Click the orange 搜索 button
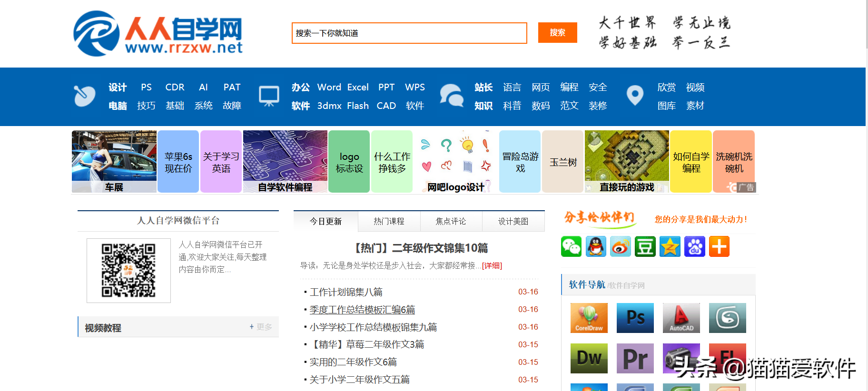 pyautogui.click(x=558, y=32)
